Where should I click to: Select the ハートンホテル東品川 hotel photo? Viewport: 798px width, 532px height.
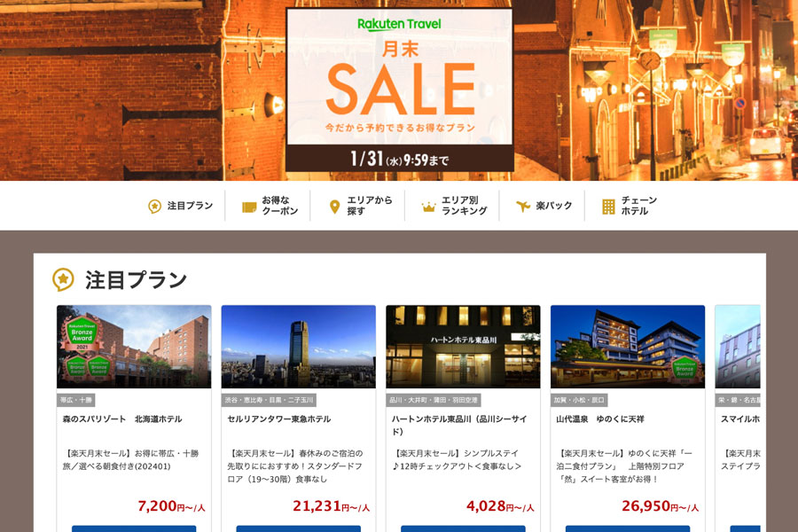point(463,347)
